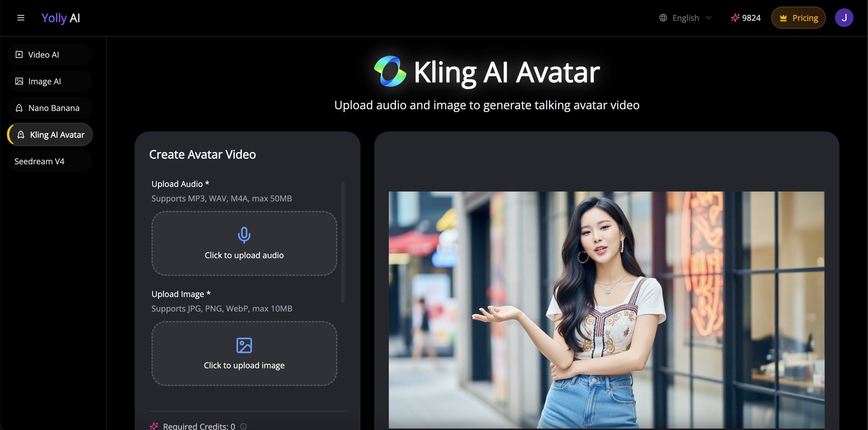
Task: Click the Kling AI Avatar page title
Action: 506,72
